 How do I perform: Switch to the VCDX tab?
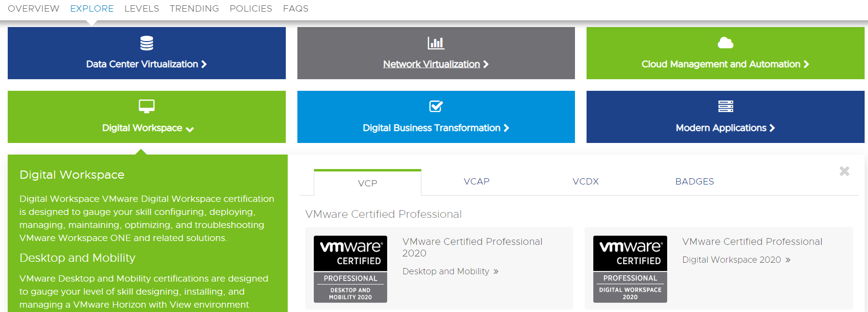pyautogui.click(x=586, y=182)
